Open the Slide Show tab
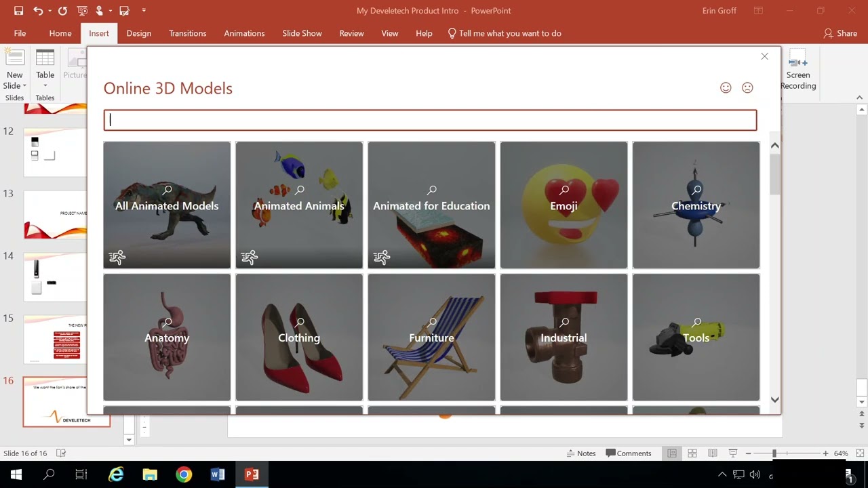 coord(302,33)
